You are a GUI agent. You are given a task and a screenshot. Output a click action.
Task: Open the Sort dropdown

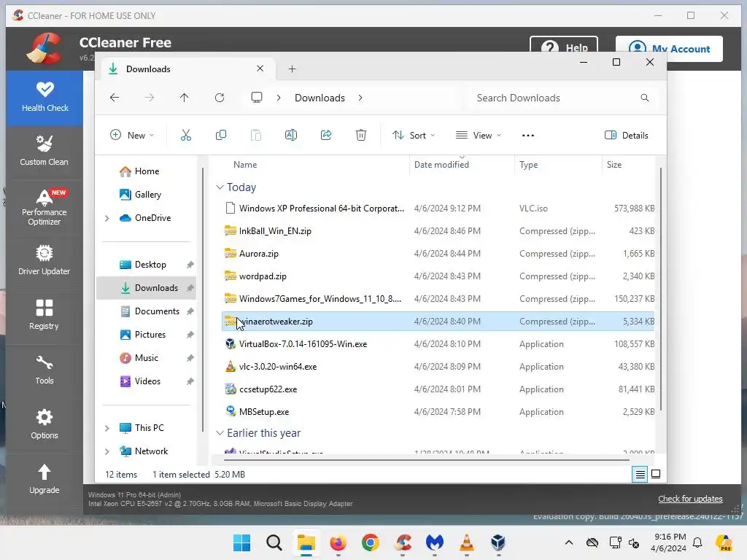(414, 135)
